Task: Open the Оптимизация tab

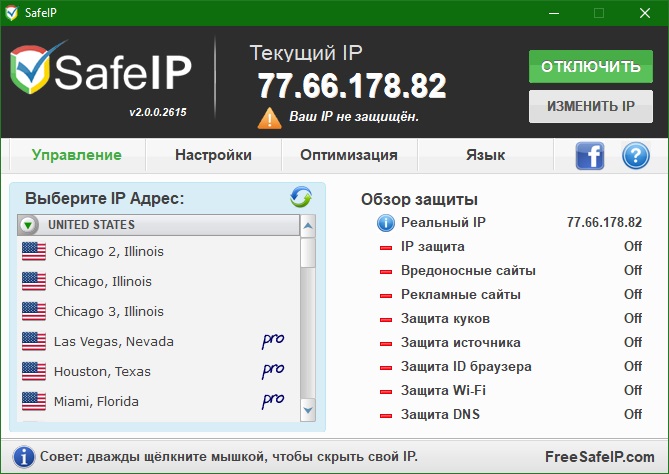Action: tap(349, 155)
